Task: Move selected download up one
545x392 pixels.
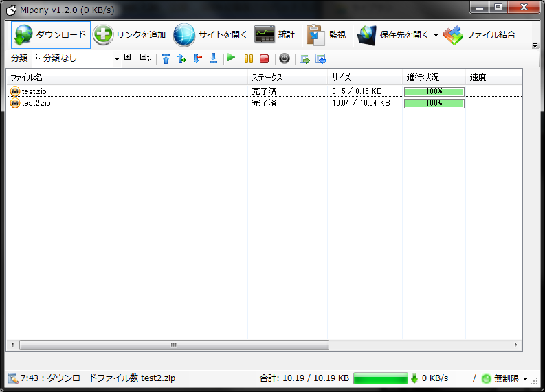Action: pos(181,58)
